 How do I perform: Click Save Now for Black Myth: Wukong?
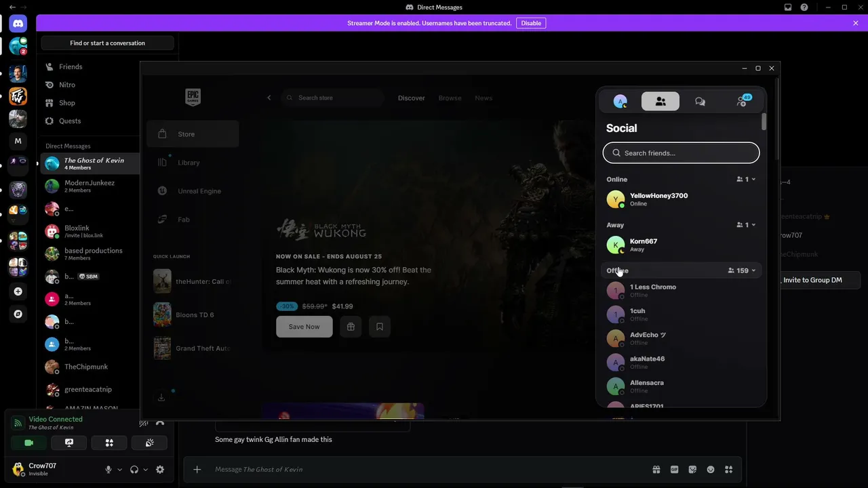point(304,327)
